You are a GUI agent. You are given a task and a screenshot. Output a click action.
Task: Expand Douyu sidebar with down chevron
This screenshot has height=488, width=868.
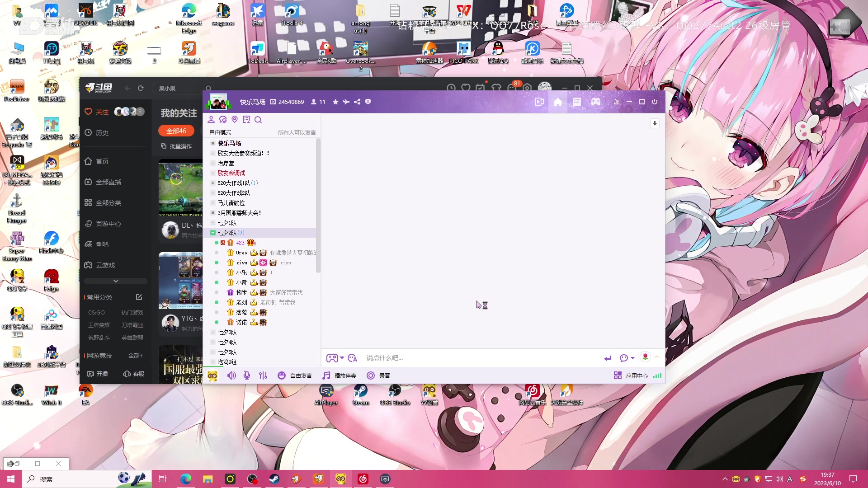(116, 281)
